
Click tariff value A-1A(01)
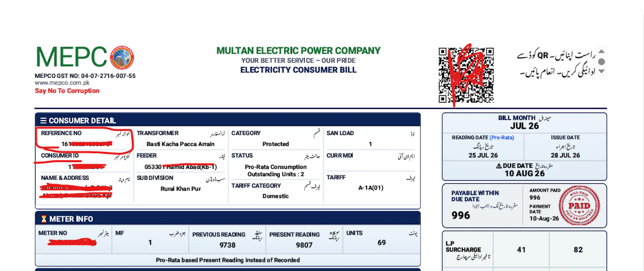click(x=371, y=188)
